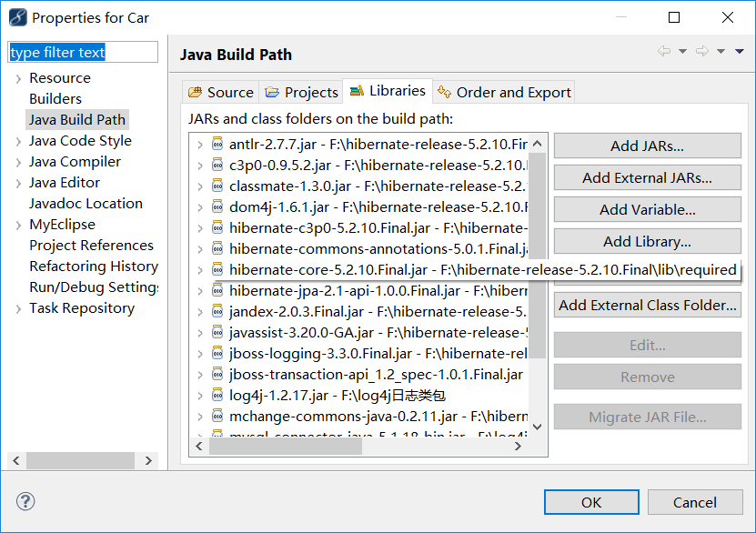756x533 pixels.
Task: Click the JAR list scroll down arrow
Action: click(x=537, y=427)
